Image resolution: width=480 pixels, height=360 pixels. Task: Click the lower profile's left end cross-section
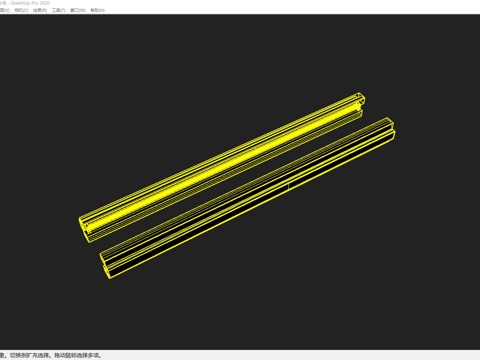coord(106,266)
